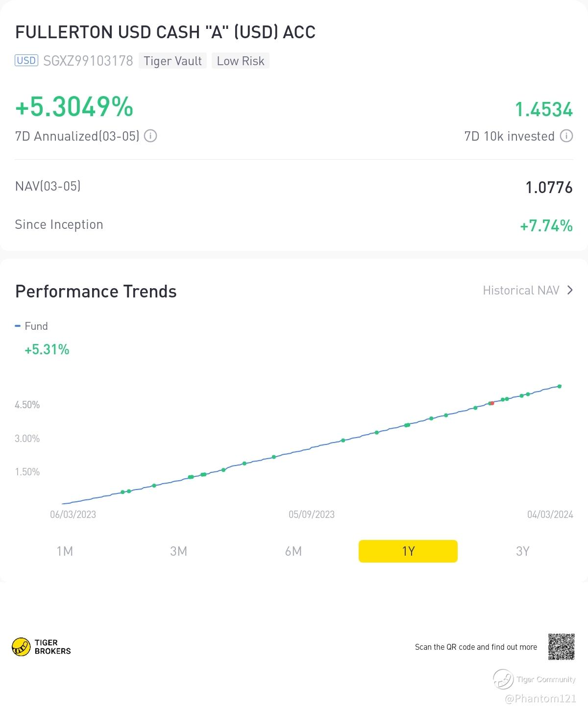Screen dimensions: 588x712
Task: Click the fund code SGXZ99103178
Action: coord(88,61)
